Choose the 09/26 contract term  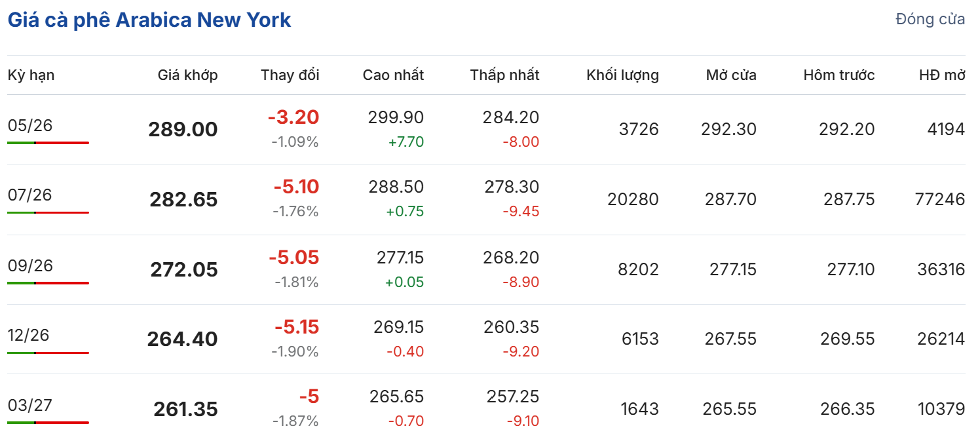pyautogui.click(x=29, y=265)
